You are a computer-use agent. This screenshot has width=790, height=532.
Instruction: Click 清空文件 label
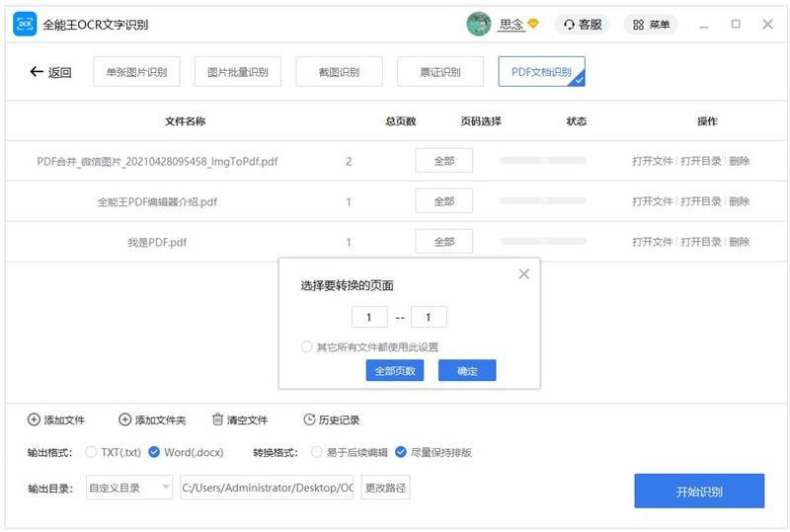click(248, 419)
